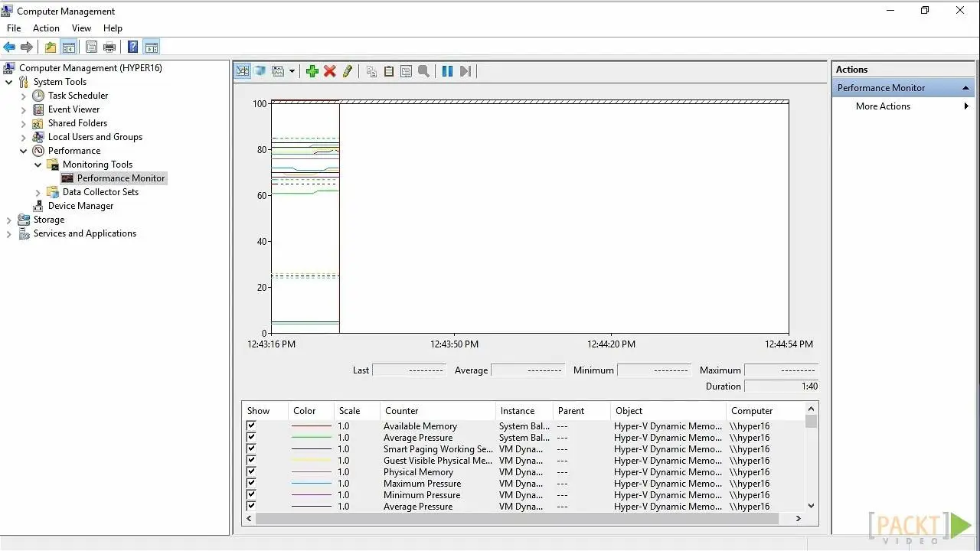Image resolution: width=980 pixels, height=551 pixels.
Task: Expand the Storage node
Action: [9, 220]
